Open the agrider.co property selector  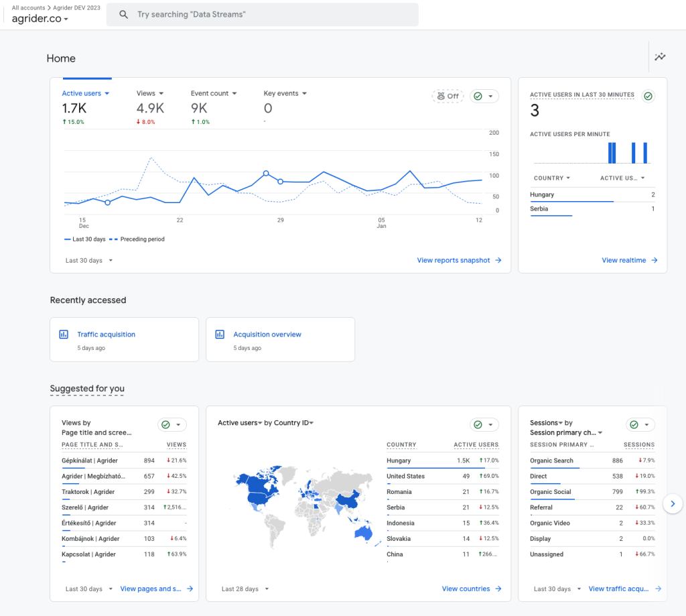tap(40, 18)
